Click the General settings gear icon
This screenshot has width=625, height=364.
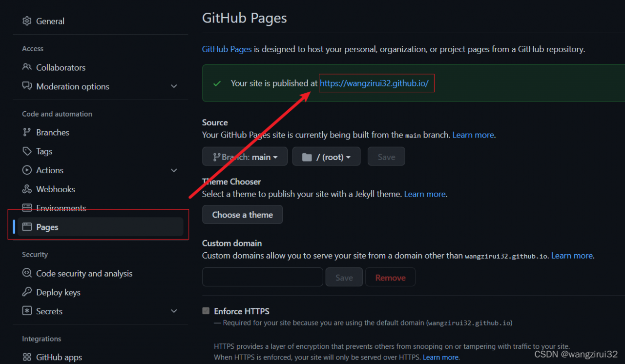point(26,21)
